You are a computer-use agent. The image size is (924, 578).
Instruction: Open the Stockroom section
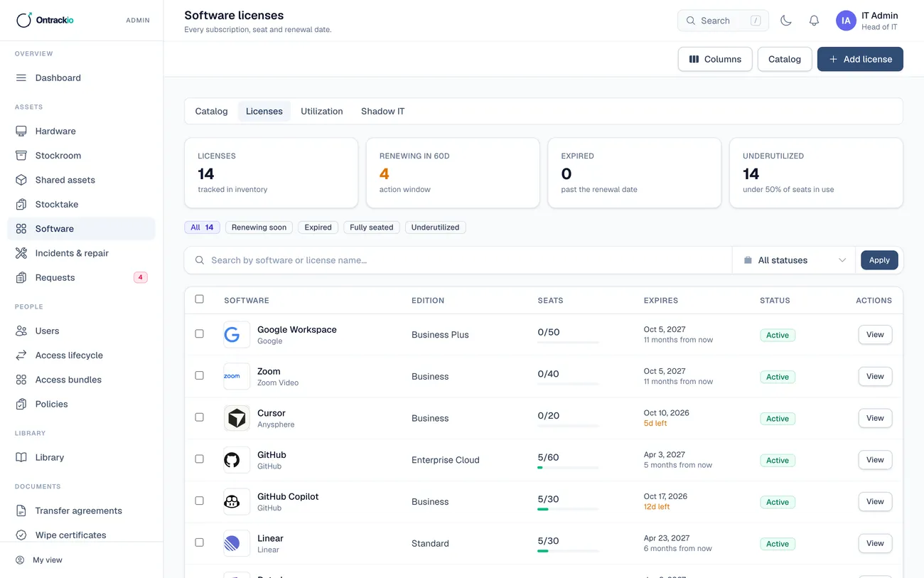click(x=81, y=156)
